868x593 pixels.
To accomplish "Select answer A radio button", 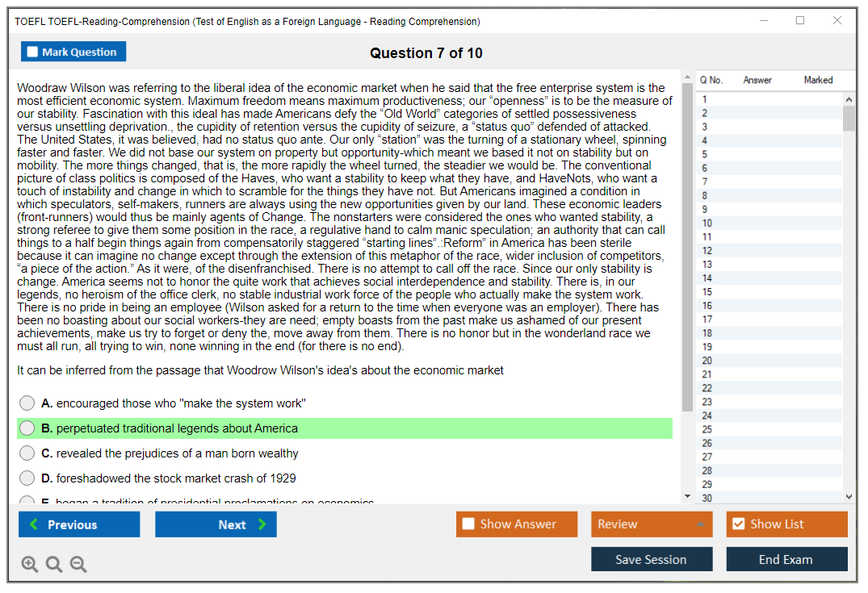I will (x=27, y=403).
